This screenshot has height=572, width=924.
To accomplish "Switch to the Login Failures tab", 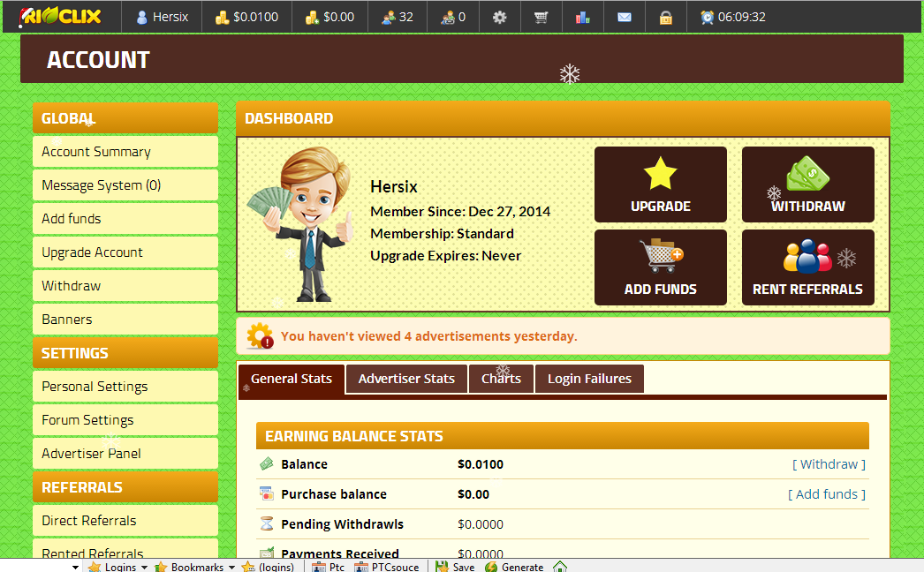I will 589,379.
